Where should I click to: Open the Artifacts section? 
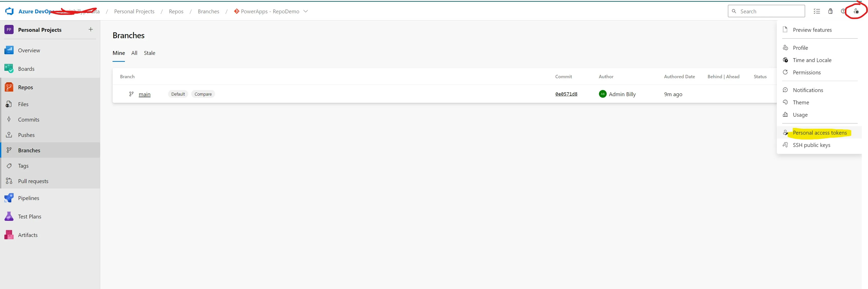[28, 234]
